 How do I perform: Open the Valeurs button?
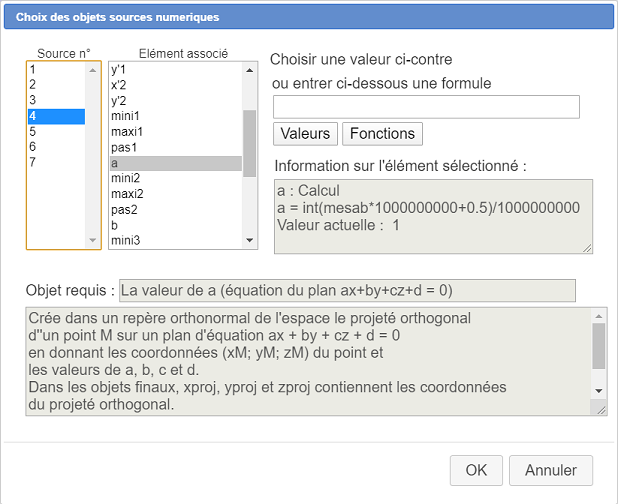[x=305, y=134]
